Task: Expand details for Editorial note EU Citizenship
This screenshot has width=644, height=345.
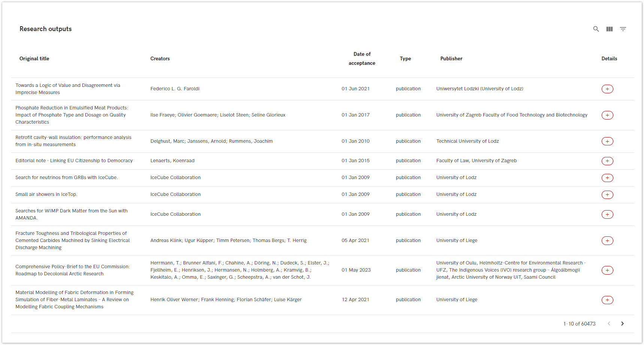Action: [x=607, y=161]
